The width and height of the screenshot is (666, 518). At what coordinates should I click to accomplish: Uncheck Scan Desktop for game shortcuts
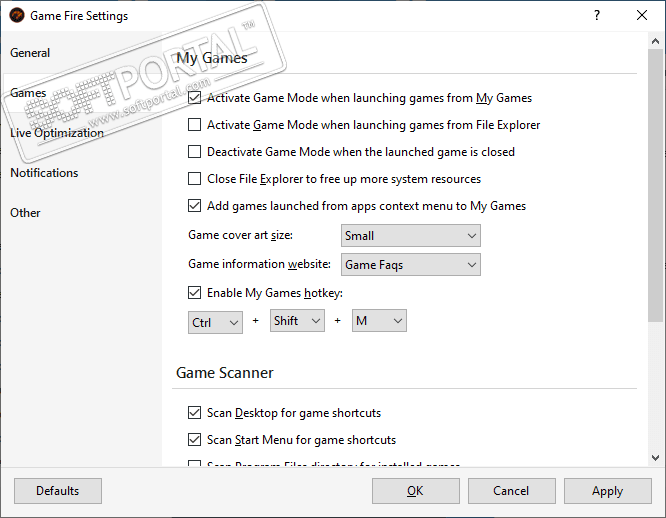pos(195,413)
